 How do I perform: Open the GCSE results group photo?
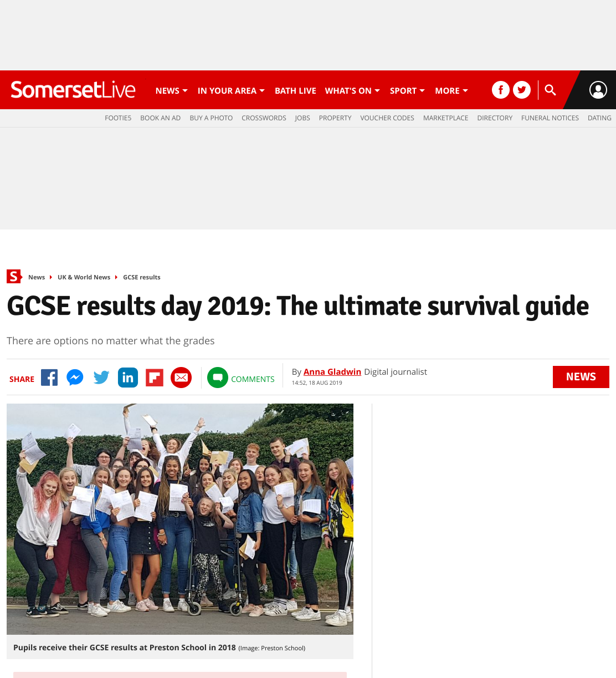pyautogui.click(x=180, y=519)
